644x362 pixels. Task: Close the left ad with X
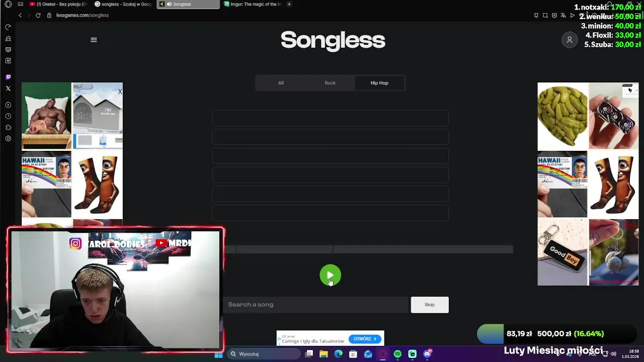pyautogui.click(x=120, y=92)
